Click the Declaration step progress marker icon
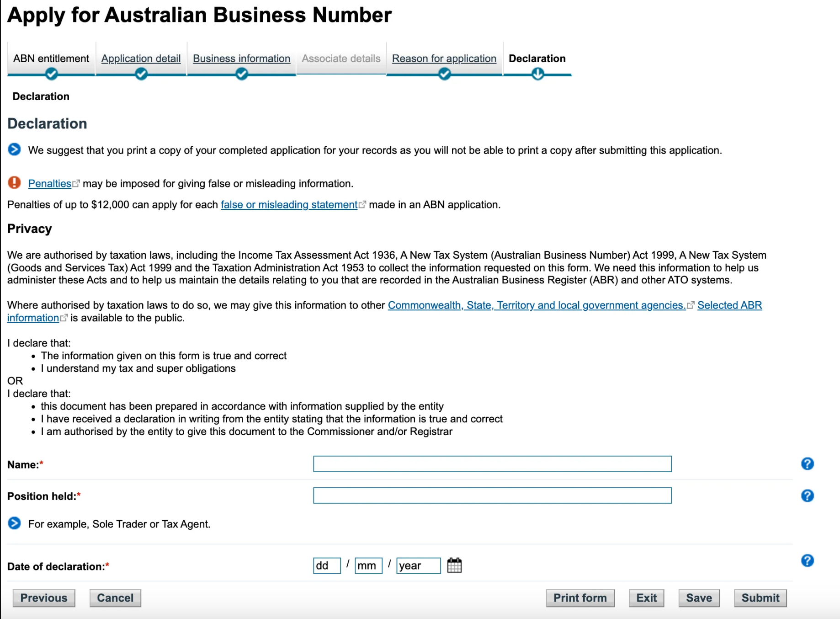The width and height of the screenshot is (840, 619). [537, 74]
